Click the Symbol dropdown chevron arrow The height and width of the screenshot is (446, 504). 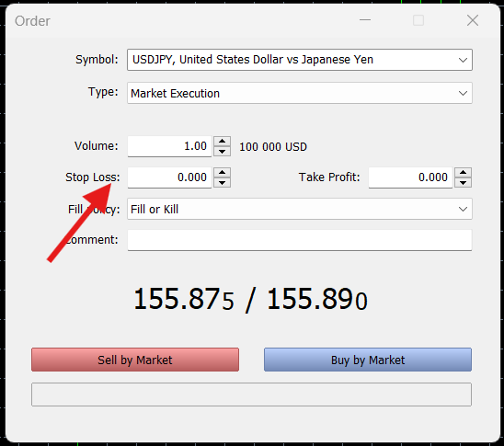463,60
